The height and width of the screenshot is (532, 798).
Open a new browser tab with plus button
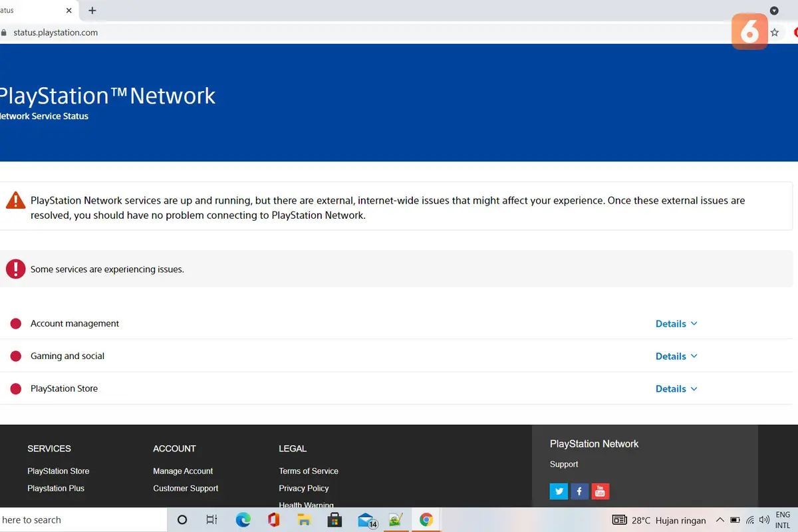point(92,11)
